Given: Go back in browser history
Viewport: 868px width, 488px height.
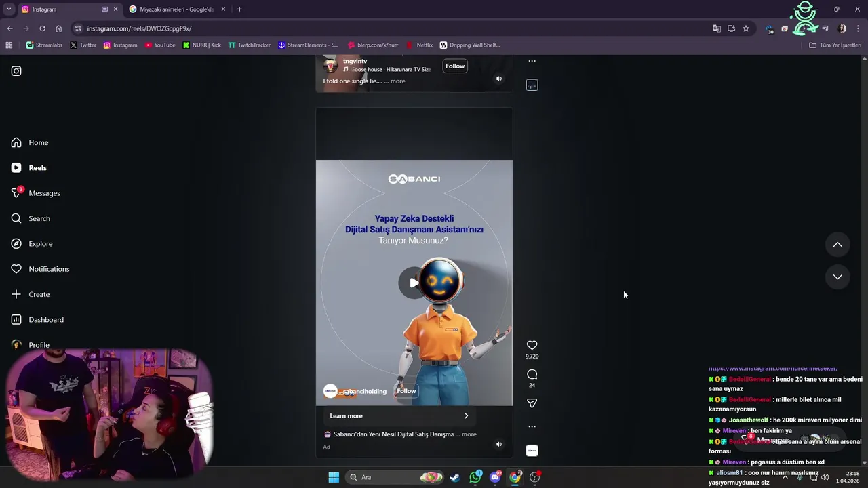Looking at the screenshot, I should click(9, 28).
